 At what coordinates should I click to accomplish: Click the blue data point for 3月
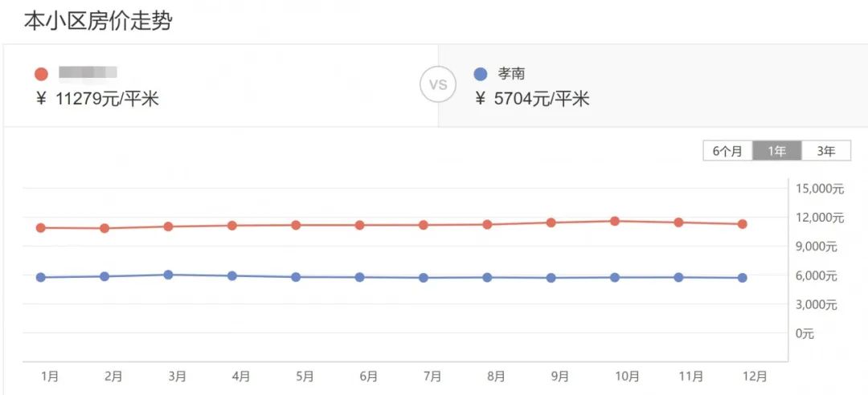pyautogui.click(x=168, y=275)
